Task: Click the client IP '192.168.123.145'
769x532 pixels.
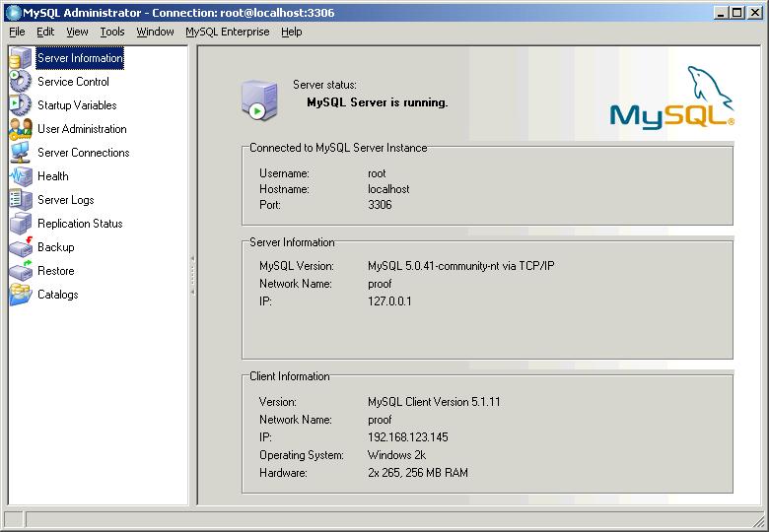Action: (x=407, y=437)
